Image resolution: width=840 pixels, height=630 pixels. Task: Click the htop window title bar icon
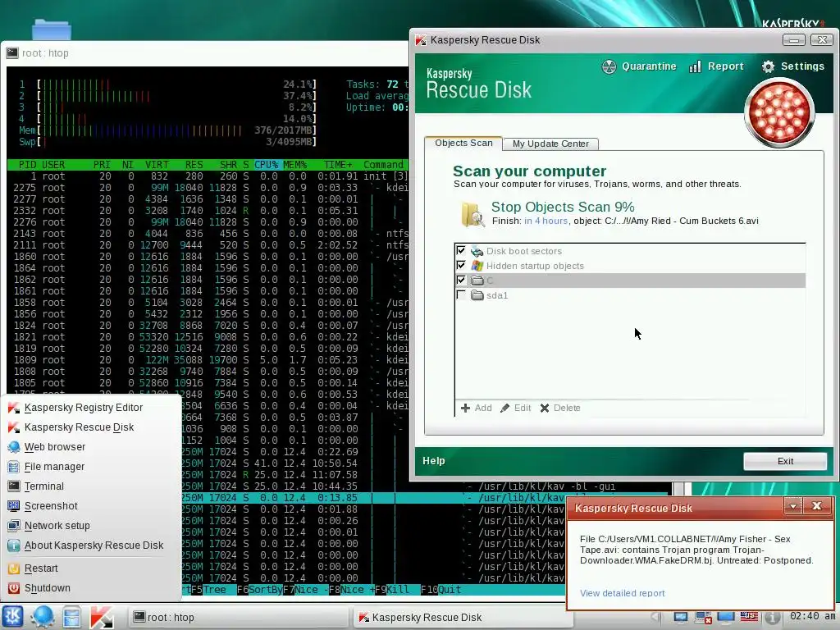tap(11, 53)
